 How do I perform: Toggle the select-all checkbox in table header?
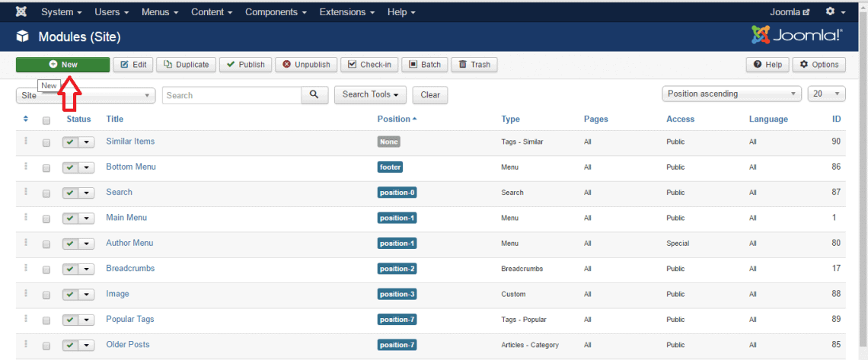[x=46, y=120]
